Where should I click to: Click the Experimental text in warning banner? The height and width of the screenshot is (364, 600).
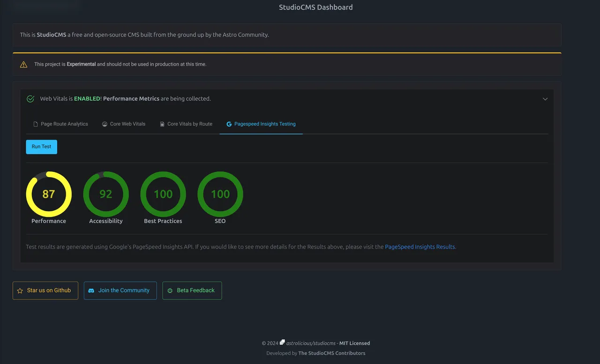tap(81, 64)
